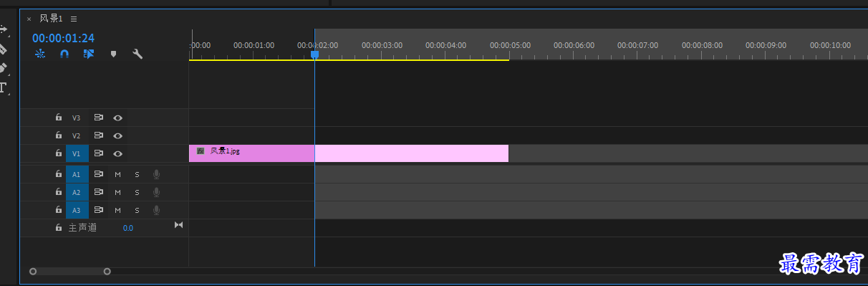Toggle track lock on A3
Screen dimensions: 868x286
click(59, 210)
